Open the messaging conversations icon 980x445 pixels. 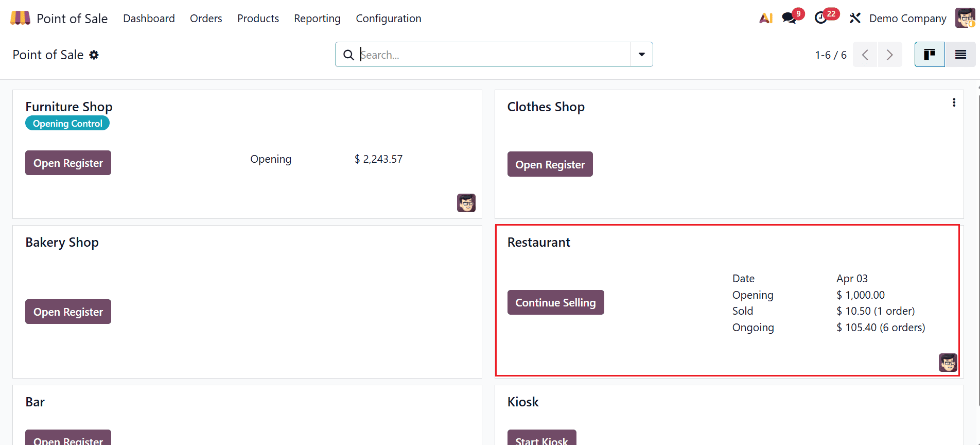pos(789,18)
